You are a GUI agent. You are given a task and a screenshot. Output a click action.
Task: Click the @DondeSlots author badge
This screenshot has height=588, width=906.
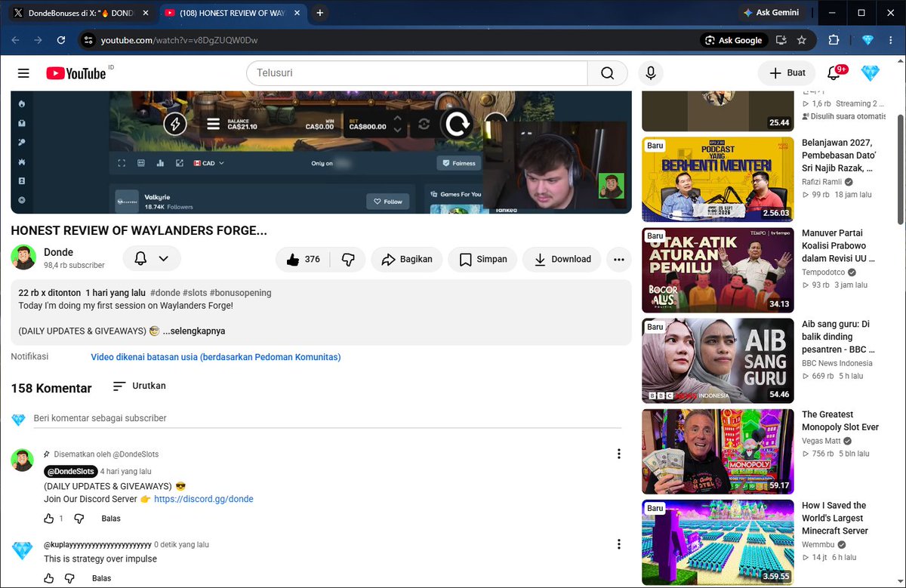71,471
